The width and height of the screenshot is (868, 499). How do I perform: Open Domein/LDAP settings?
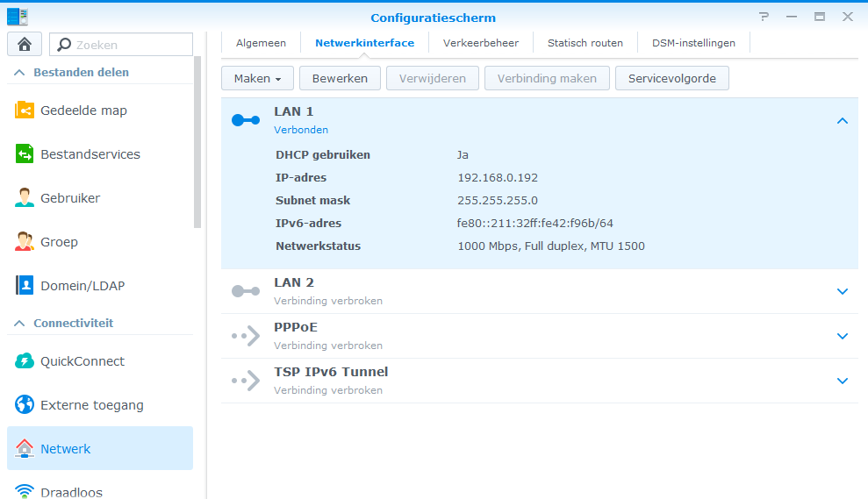83,286
